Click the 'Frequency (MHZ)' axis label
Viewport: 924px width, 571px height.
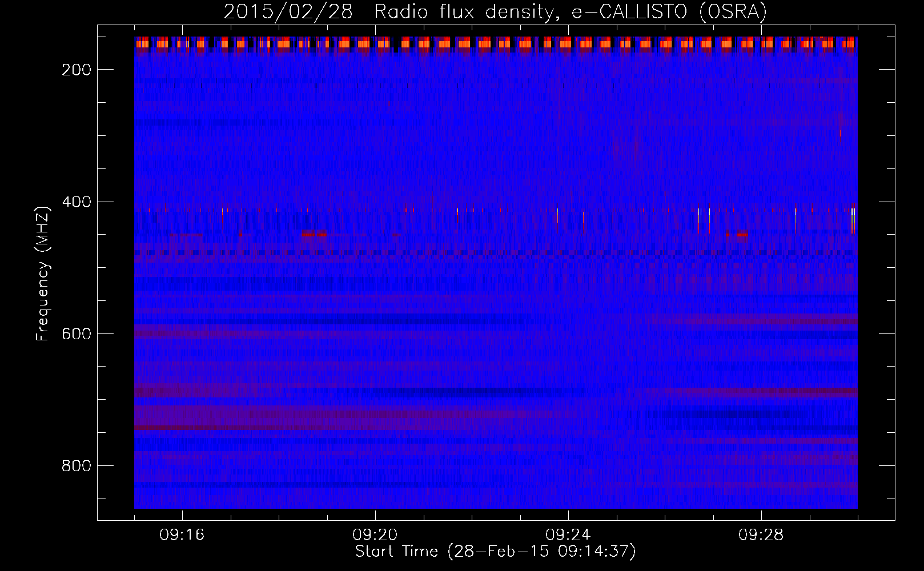point(43,274)
